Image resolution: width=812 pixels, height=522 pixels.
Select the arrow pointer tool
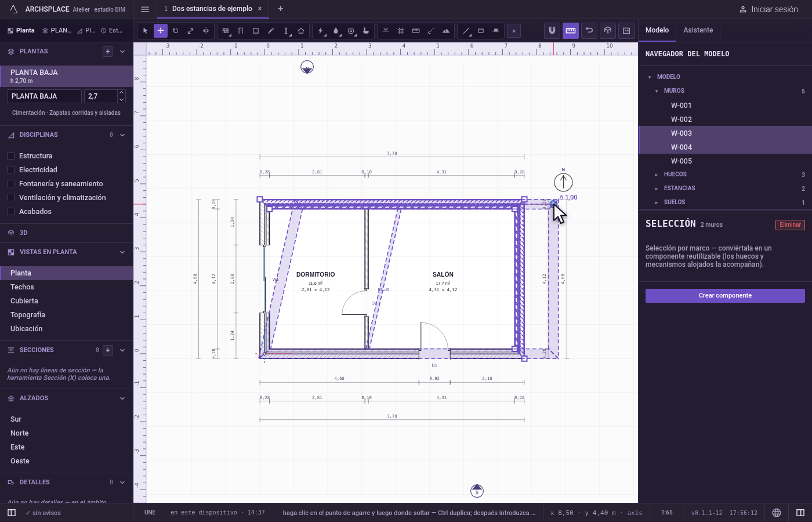146,31
